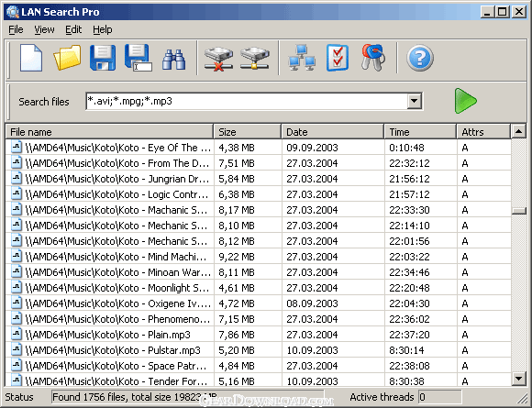Click the map network drive icon
The height and width of the screenshot is (408, 532).
point(255,59)
